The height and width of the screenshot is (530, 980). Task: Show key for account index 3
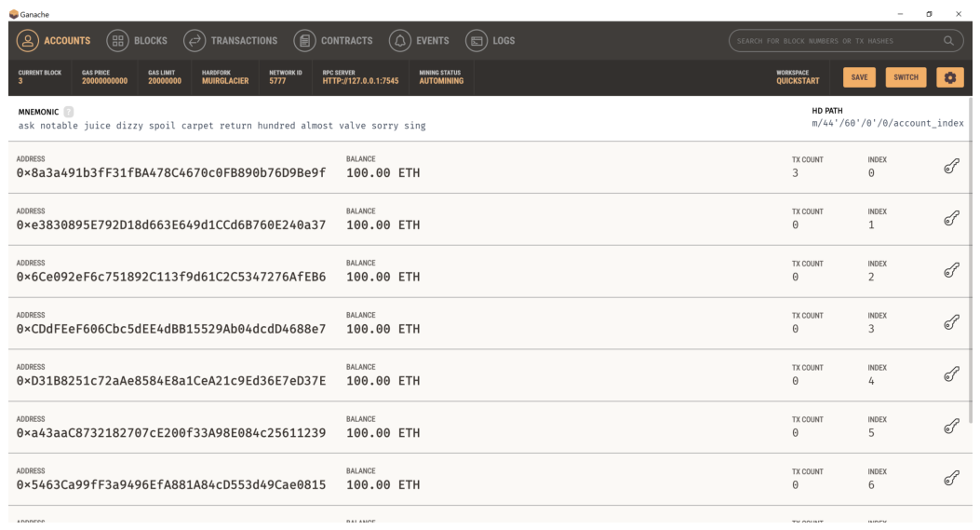click(951, 322)
